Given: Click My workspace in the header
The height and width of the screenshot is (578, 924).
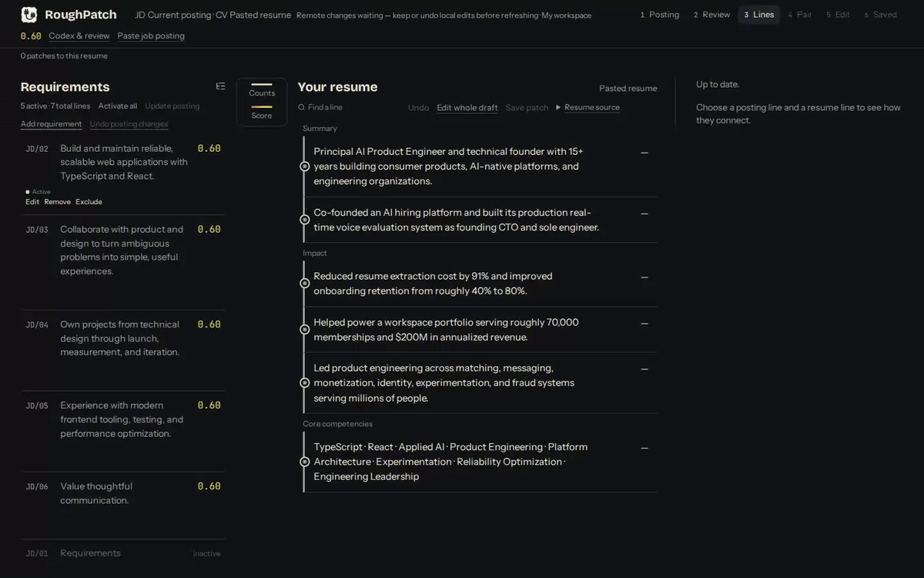Looking at the screenshot, I should click(567, 15).
